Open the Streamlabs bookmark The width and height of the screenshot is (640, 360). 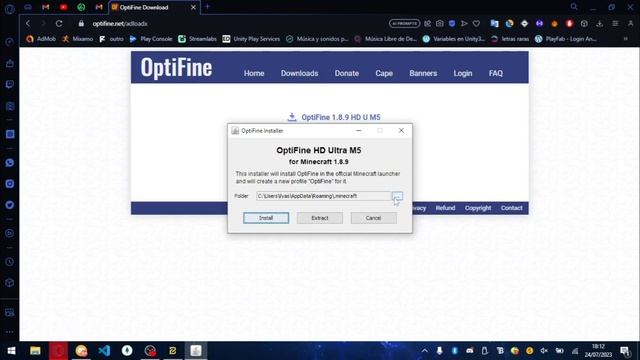[x=198, y=39]
